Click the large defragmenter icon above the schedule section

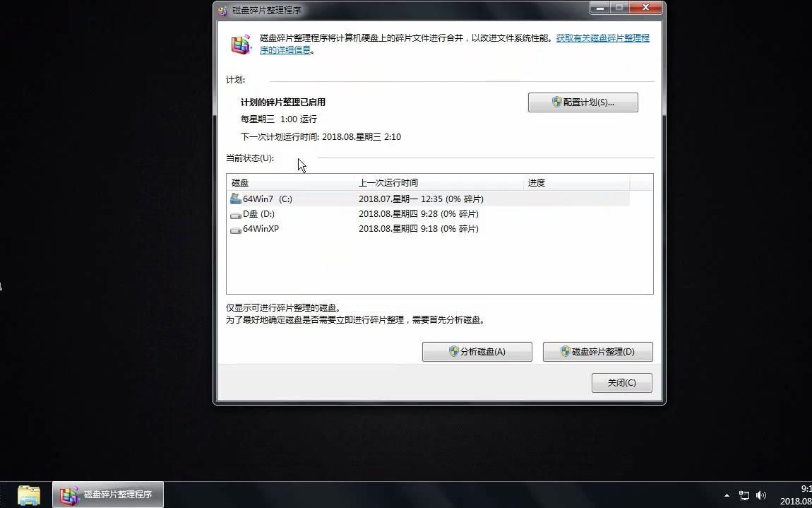(240, 43)
